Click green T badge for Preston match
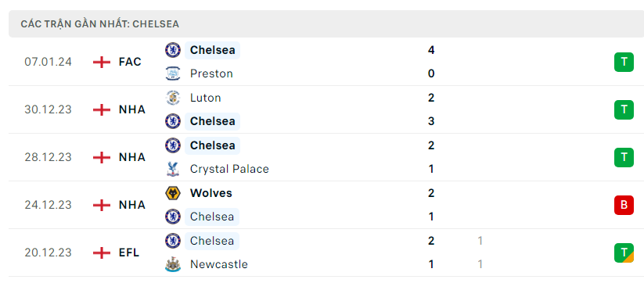Viewport: 644px width, 283px height. point(624,62)
